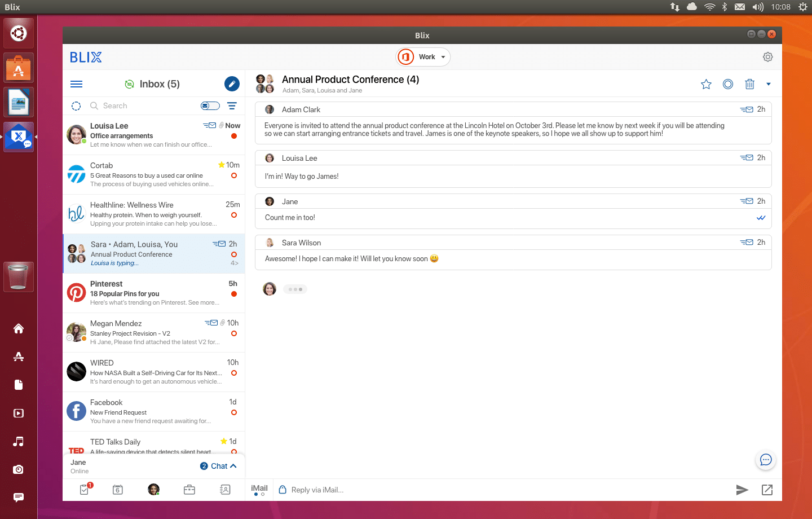Screen dimensions: 812x519
Task: Open the more-actions arrow beside the trash
Action: click(769, 84)
